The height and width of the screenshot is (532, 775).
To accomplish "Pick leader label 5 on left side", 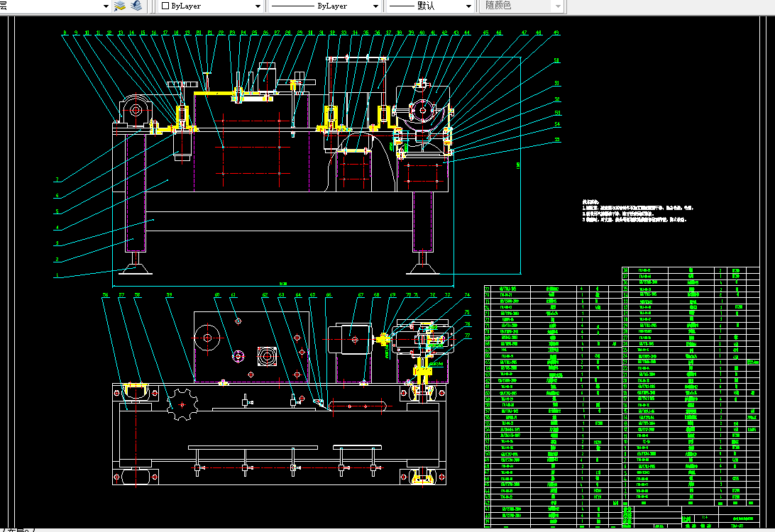I will [x=57, y=211].
